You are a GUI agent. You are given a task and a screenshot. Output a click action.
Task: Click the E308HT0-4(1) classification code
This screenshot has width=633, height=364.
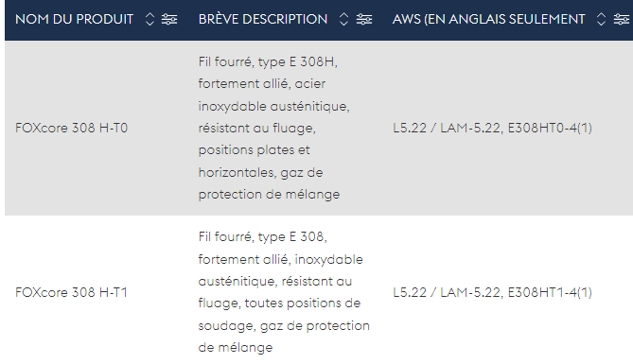(x=550, y=128)
